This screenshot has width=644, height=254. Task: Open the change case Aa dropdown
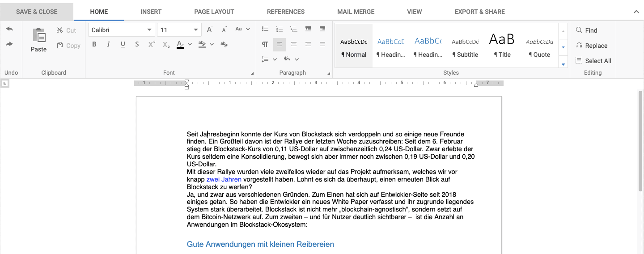241,29
